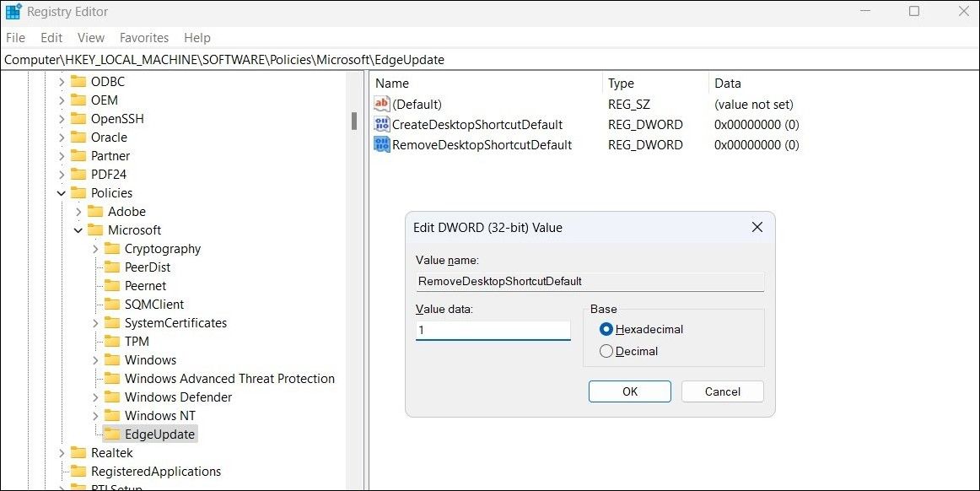980x491 pixels.
Task: Expand the Windows NT key
Action: (95, 415)
